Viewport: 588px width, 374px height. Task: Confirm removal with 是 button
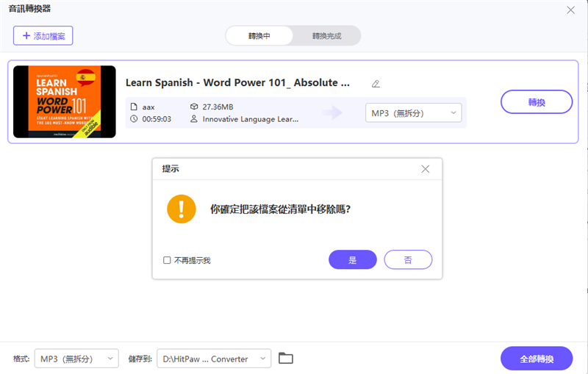click(x=353, y=259)
